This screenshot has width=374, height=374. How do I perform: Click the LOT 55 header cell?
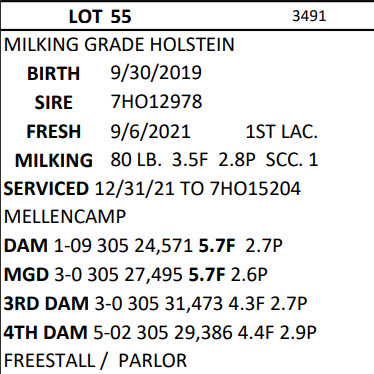tap(100, 16)
